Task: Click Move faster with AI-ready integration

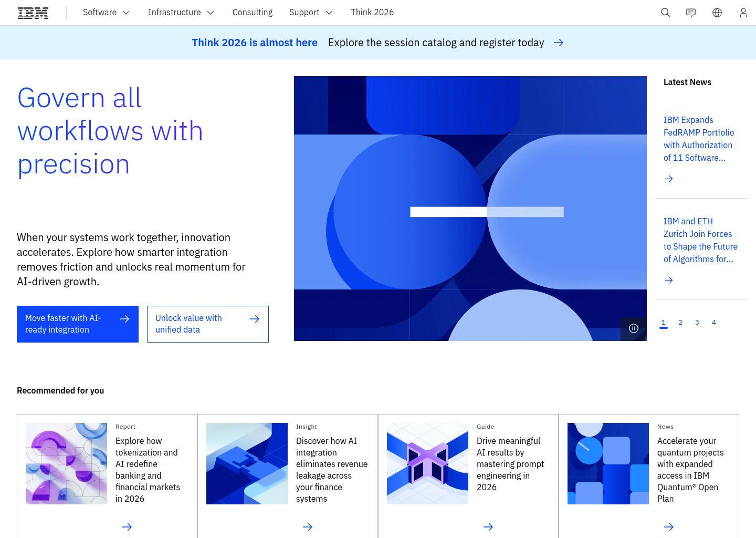Action: pyautogui.click(x=77, y=324)
